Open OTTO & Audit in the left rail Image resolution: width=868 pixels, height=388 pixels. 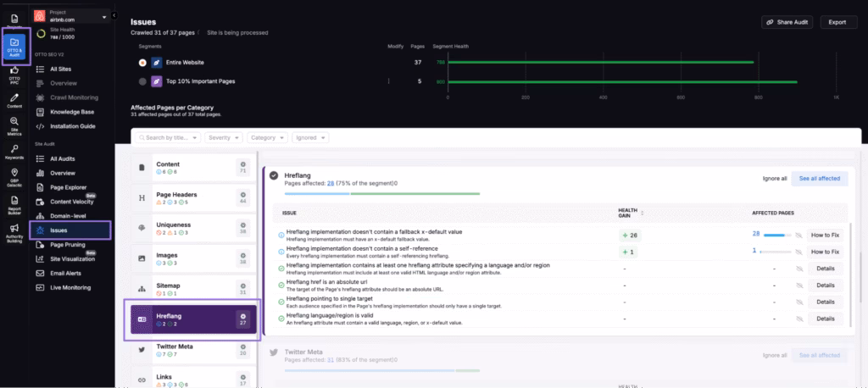pyautogui.click(x=14, y=46)
